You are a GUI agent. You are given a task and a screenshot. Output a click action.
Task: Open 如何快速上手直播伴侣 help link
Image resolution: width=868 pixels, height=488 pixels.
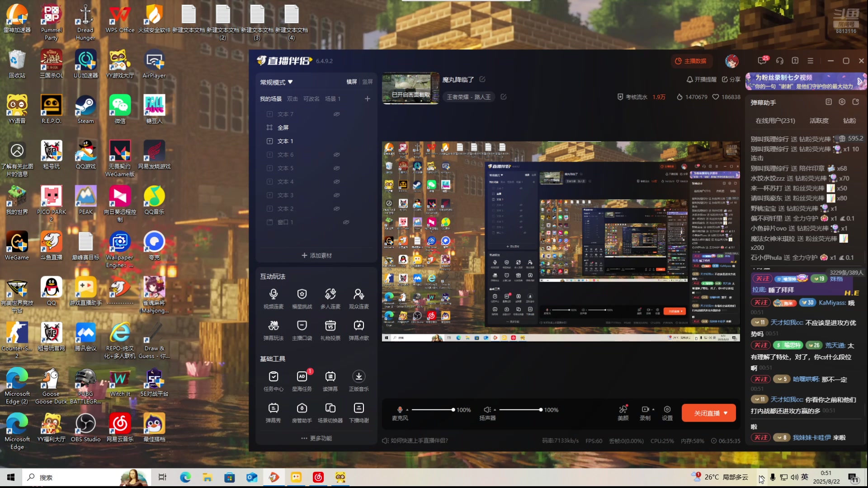click(x=415, y=441)
